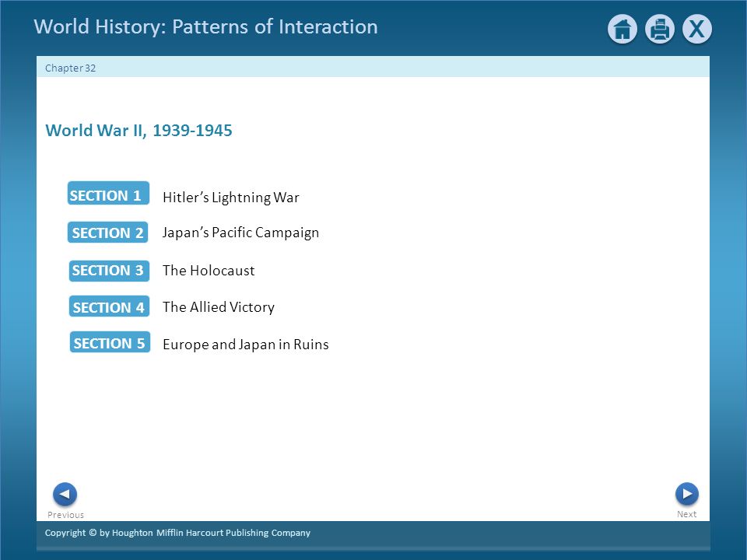Select "The Allied Victory" title
The width and height of the screenshot is (747, 560).
(x=219, y=307)
